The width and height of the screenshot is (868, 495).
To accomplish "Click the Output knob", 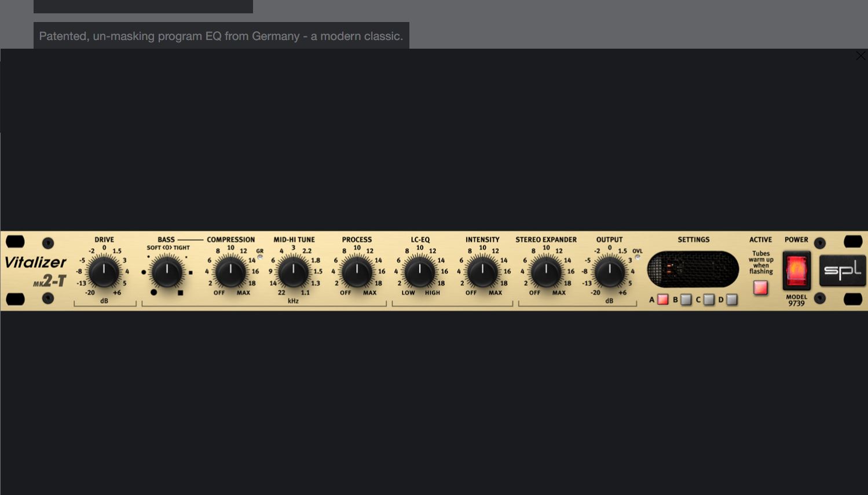I will click(610, 272).
